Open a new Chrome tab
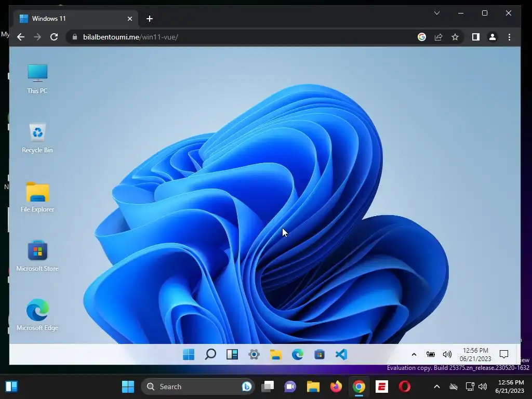532x399 pixels. point(150,19)
